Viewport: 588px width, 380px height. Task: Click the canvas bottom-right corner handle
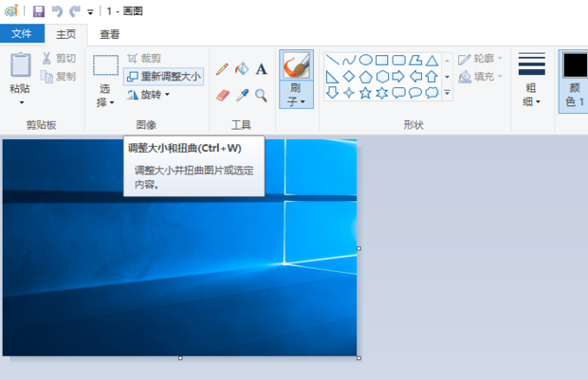358,358
